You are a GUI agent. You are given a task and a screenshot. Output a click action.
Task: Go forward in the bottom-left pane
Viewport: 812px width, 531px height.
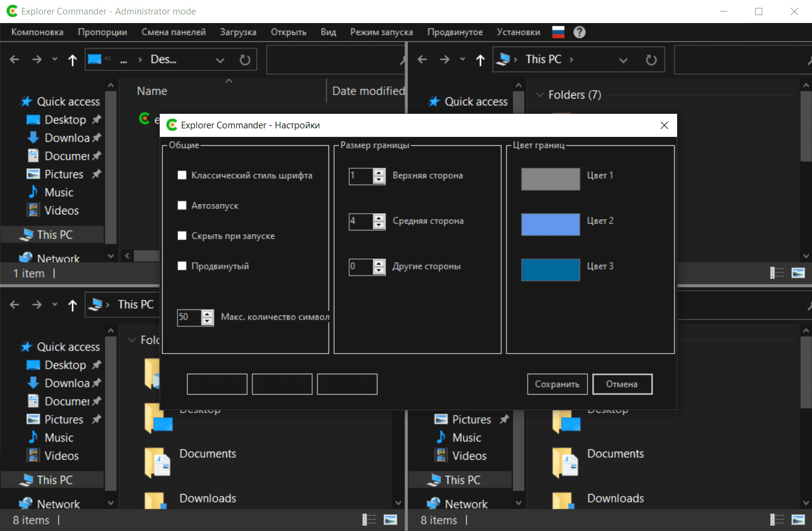(x=37, y=305)
